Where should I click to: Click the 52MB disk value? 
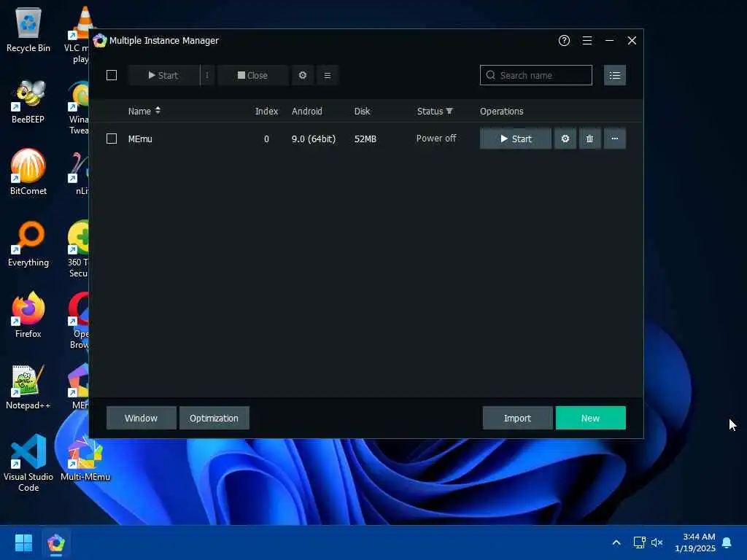tap(365, 139)
